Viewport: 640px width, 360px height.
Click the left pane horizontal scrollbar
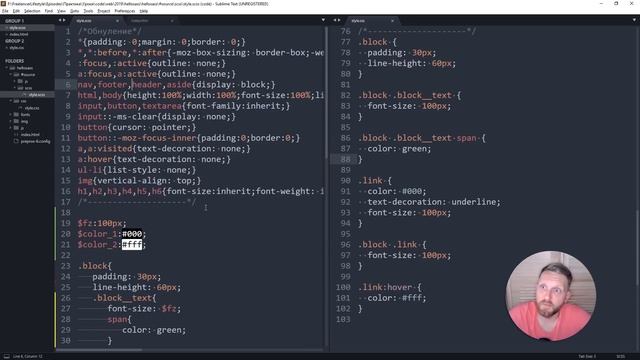pyautogui.click(x=99, y=350)
